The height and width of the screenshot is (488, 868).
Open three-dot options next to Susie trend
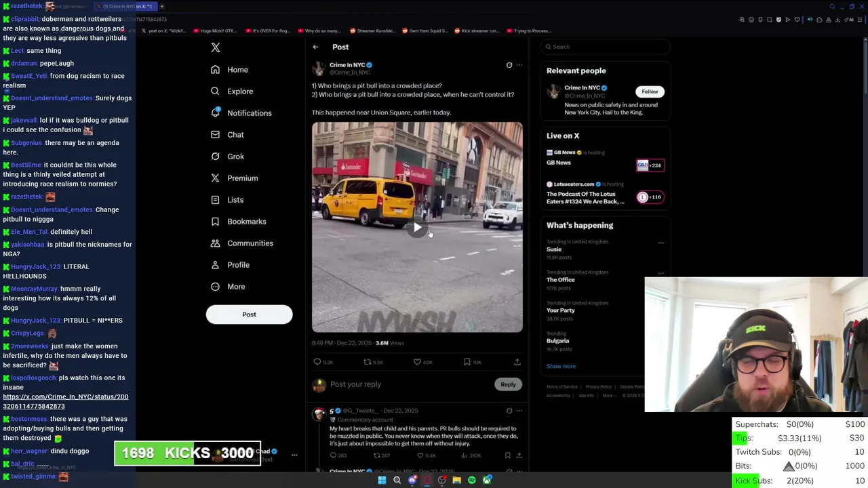[x=661, y=243]
